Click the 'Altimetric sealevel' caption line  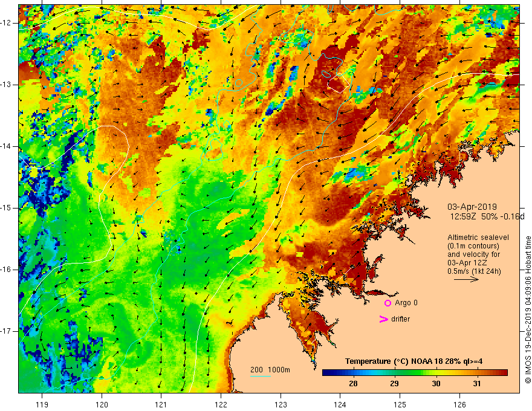[x=478, y=238]
